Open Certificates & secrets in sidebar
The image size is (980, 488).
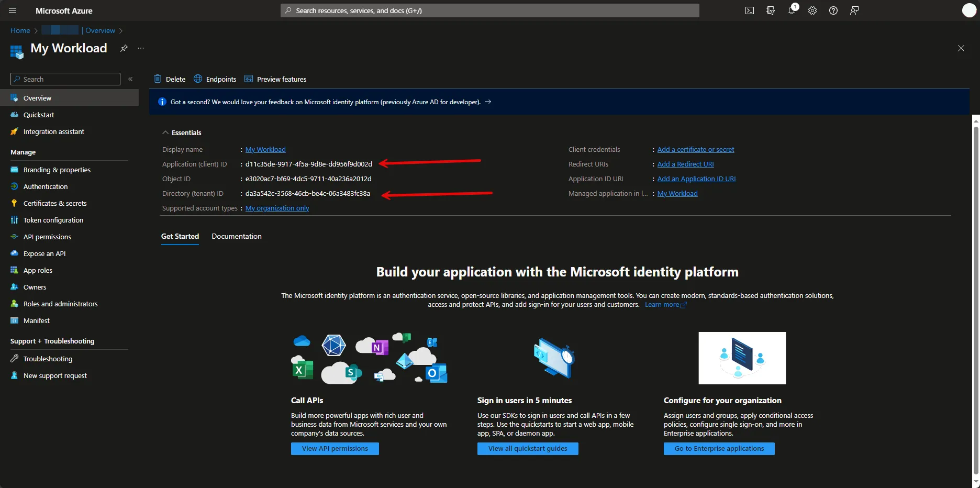coord(55,203)
